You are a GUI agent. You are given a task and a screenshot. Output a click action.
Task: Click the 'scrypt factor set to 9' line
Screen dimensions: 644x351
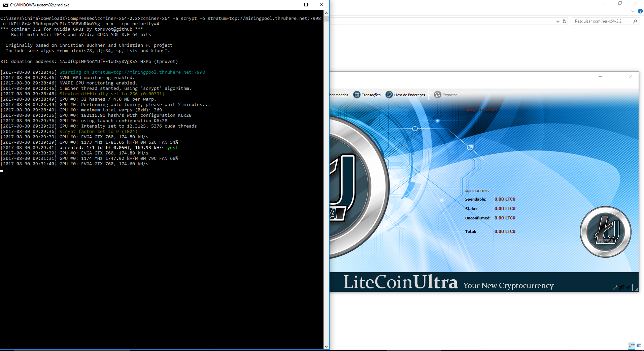tap(69, 132)
